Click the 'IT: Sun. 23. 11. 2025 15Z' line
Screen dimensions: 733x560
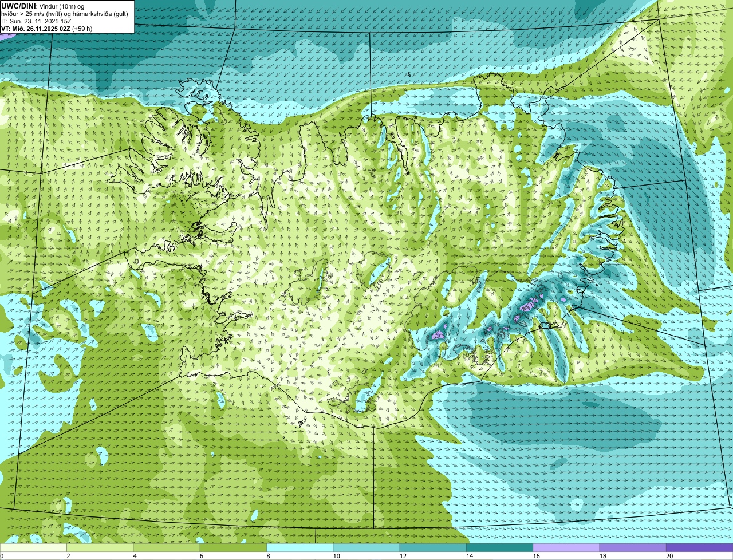pyautogui.click(x=36, y=21)
